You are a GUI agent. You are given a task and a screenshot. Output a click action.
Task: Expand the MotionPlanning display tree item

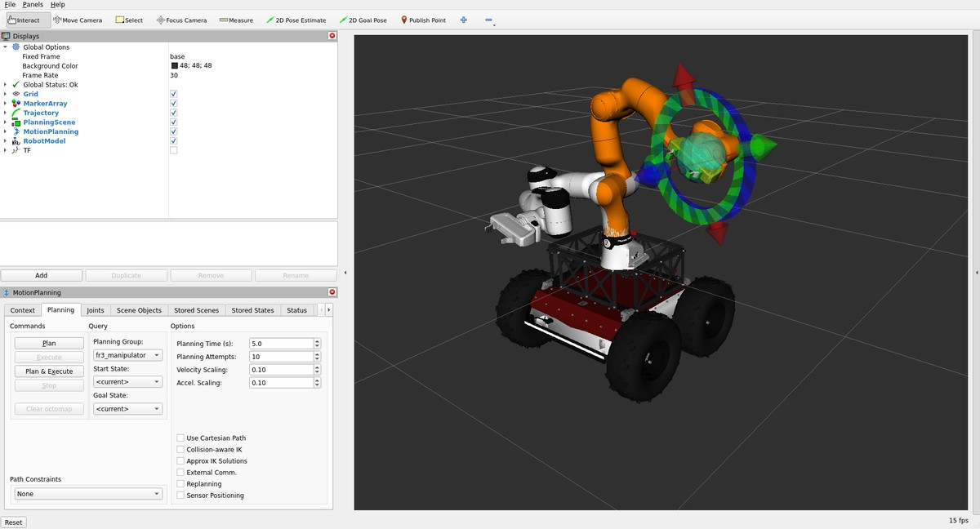pos(5,131)
